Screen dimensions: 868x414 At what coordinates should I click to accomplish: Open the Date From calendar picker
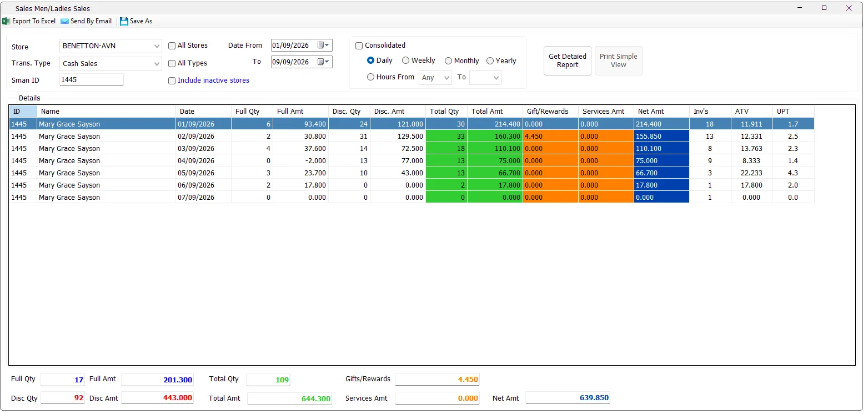click(x=323, y=46)
